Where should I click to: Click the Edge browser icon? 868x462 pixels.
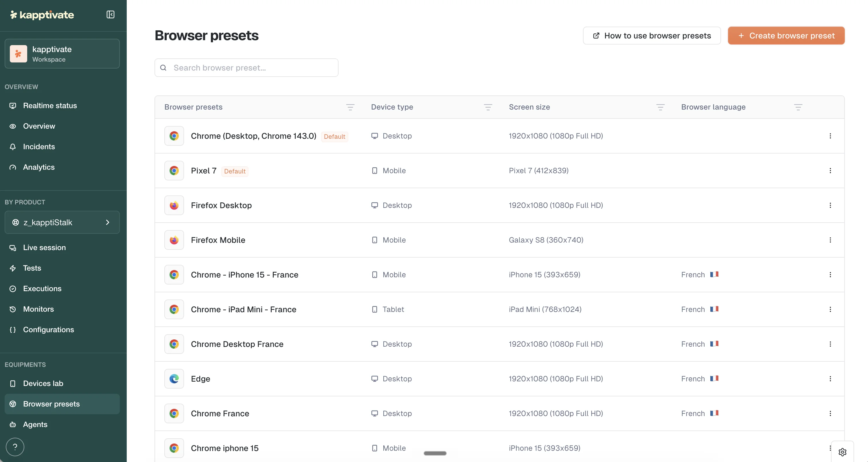(x=174, y=379)
